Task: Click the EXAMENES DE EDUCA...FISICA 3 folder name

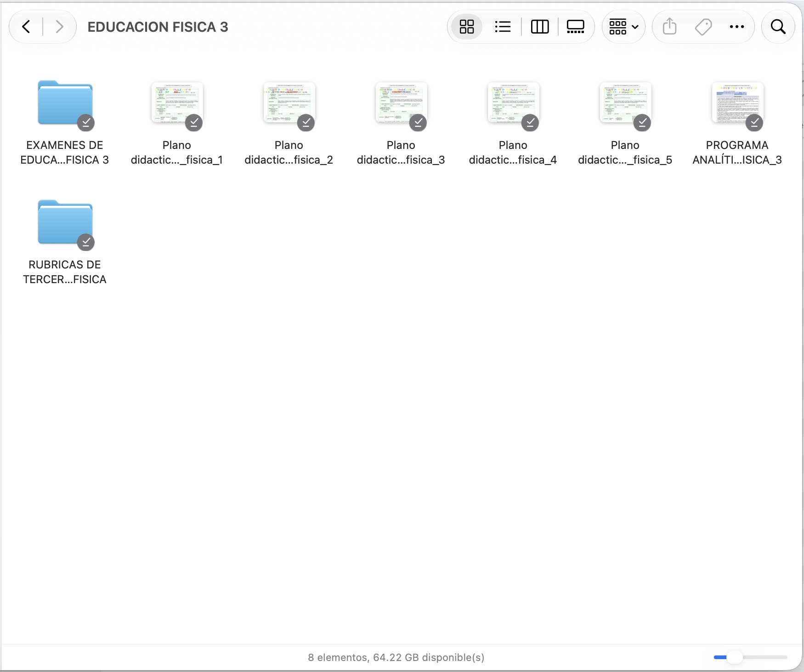Action: [x=65, y=153]
